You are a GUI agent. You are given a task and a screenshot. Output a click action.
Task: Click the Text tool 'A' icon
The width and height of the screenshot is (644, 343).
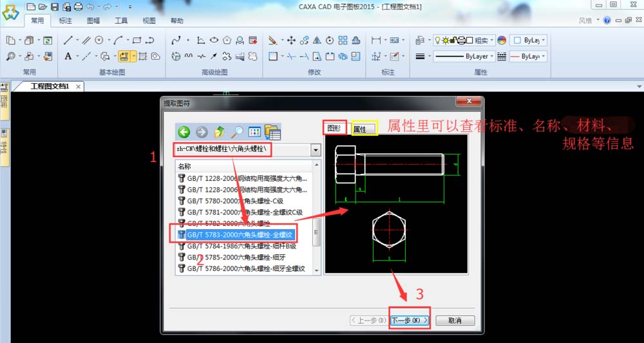pos(68,56)
